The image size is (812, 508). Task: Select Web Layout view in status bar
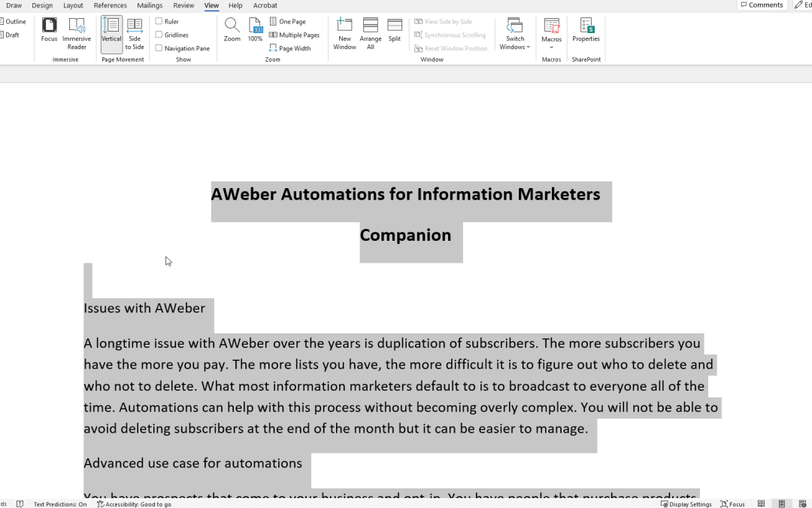coord(803,503)
